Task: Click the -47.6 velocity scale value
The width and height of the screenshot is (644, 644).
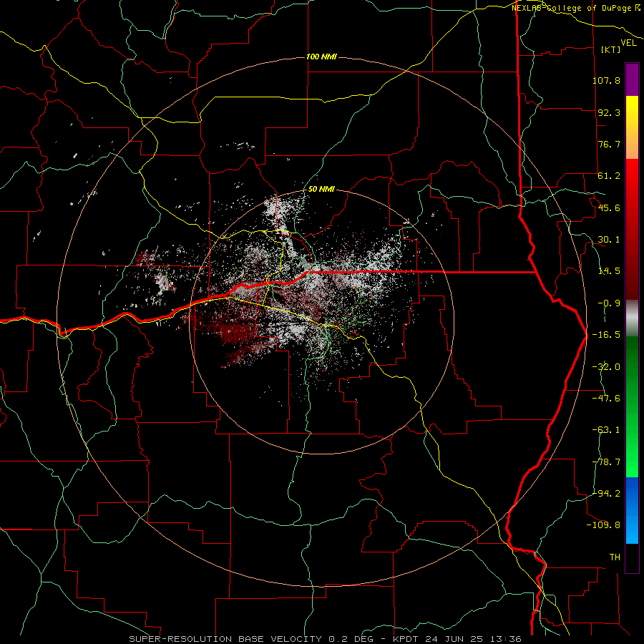Action: point(606,399)
